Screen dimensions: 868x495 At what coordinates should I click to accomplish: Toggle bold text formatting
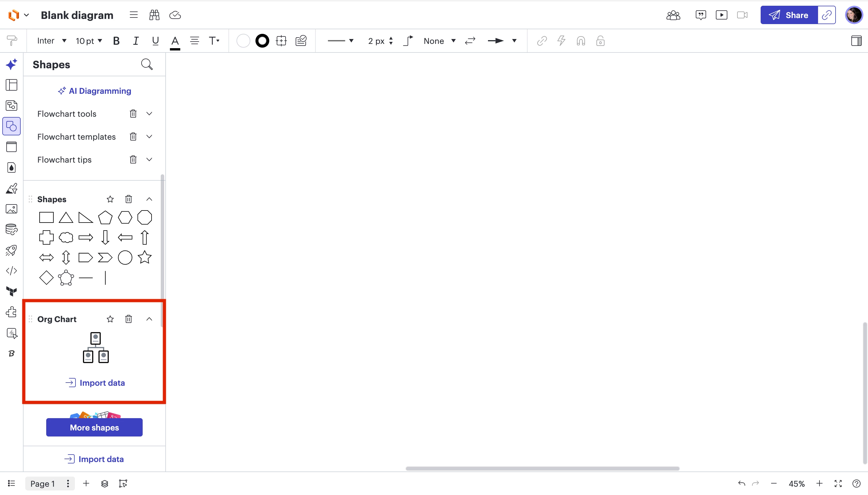click(116, 41)
